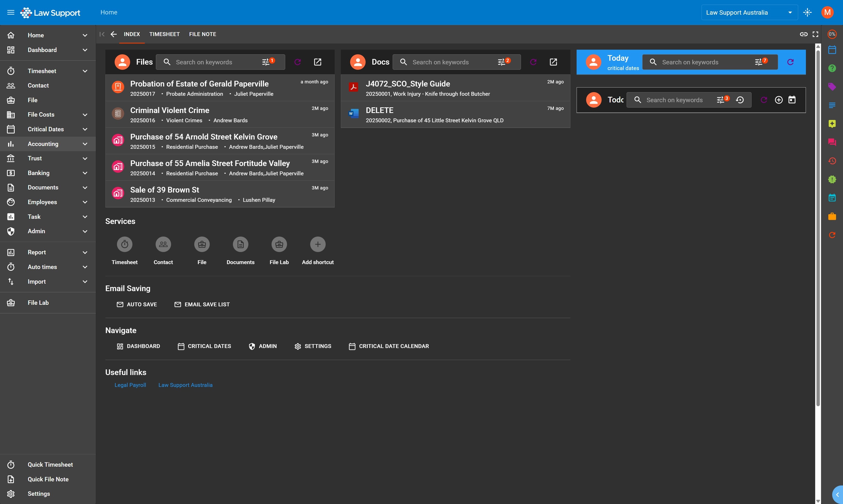This screenshot has width=843, height=504.
Task: Expand the Accounting sidebar section
Action: (85, 144)
